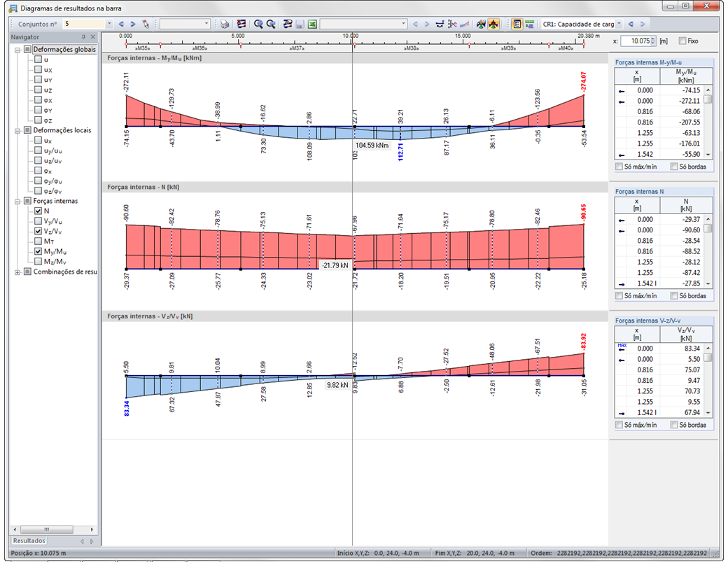
Task: Click the zoom-in magnifier icon
Action: point(258,24)
